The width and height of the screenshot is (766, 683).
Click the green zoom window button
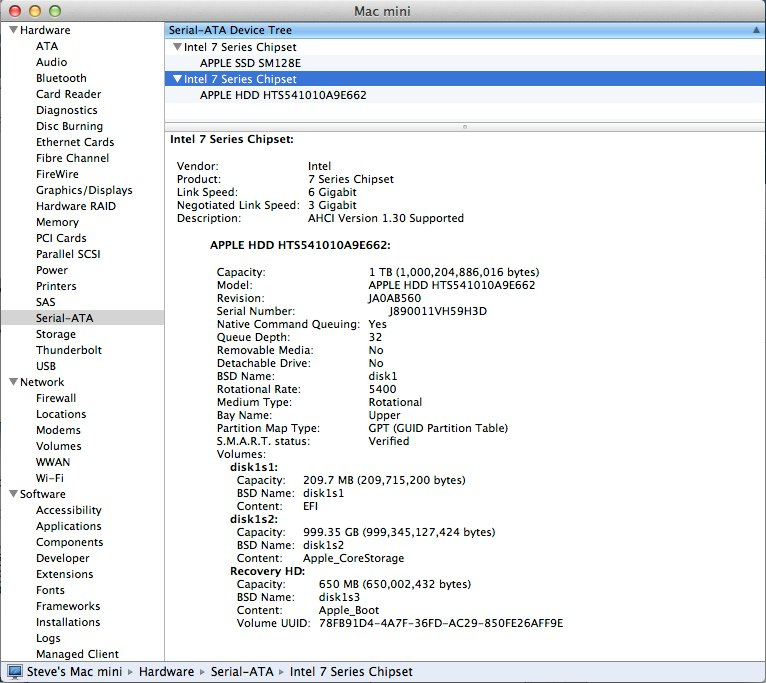(x=55, y=11)
